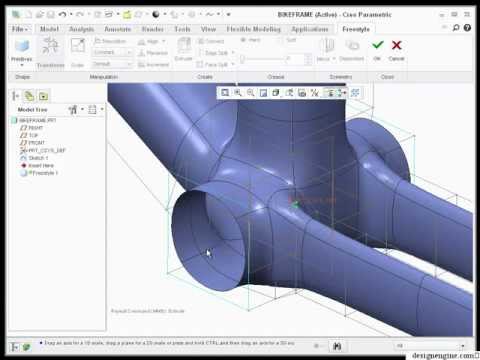The image size is (480, 360).
Task: Click the green OK checkmark
Action: tap(377, 45)
